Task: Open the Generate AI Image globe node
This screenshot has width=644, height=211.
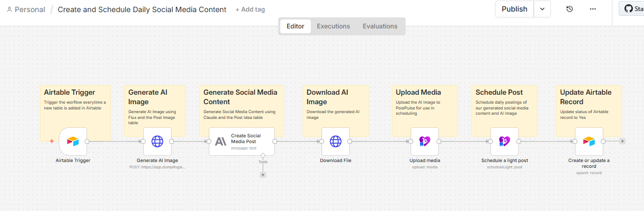Action: point(157,141)
